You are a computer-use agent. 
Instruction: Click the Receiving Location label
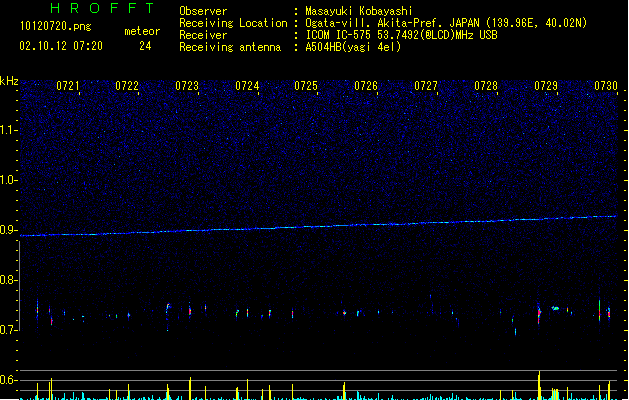tap(233, 23)
